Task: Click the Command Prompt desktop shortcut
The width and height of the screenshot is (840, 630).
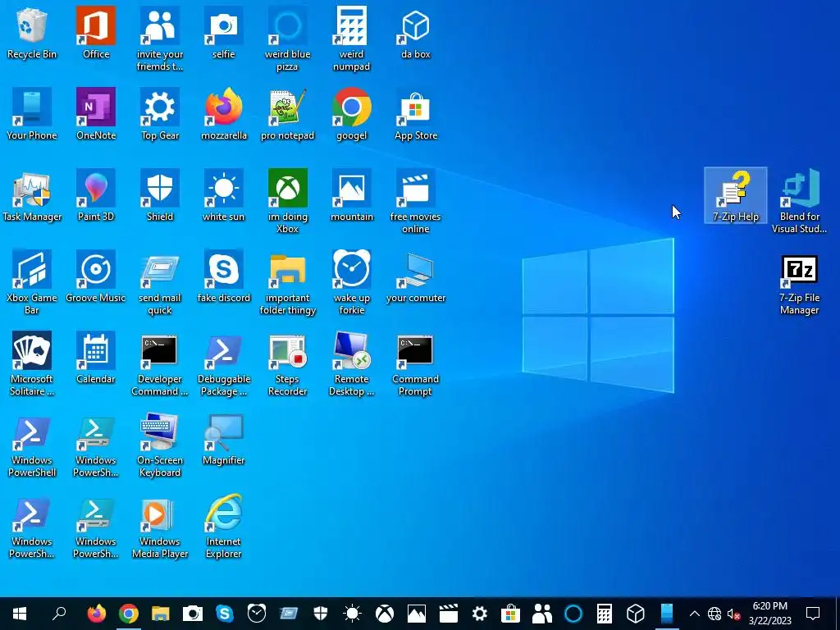Action: tap(416, 364)
